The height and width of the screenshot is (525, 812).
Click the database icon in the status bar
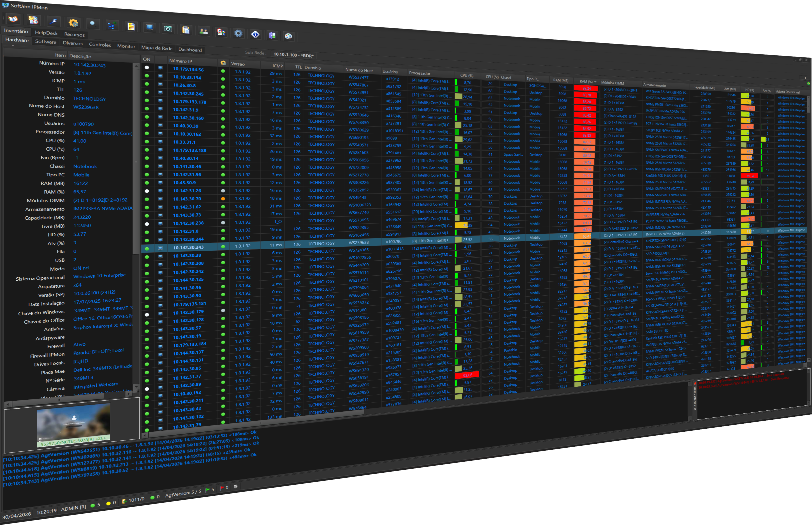tap(235, 486)
